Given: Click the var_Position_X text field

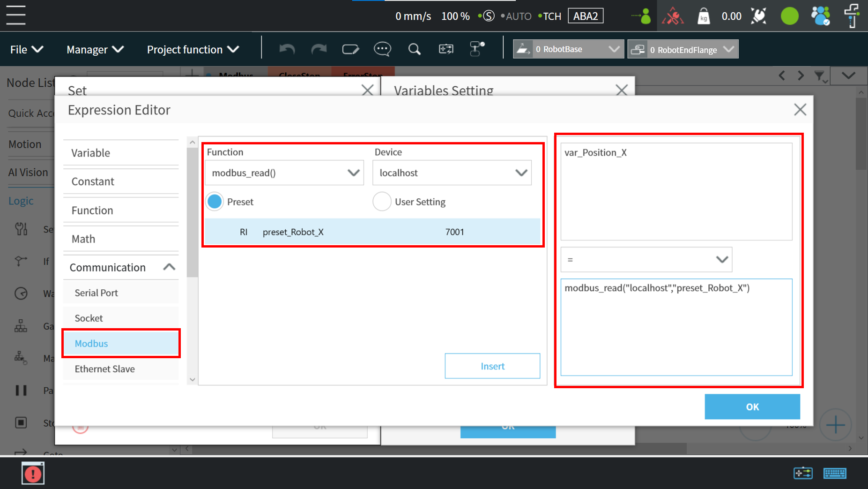Looking at the screenshot, I should [676, 191].
